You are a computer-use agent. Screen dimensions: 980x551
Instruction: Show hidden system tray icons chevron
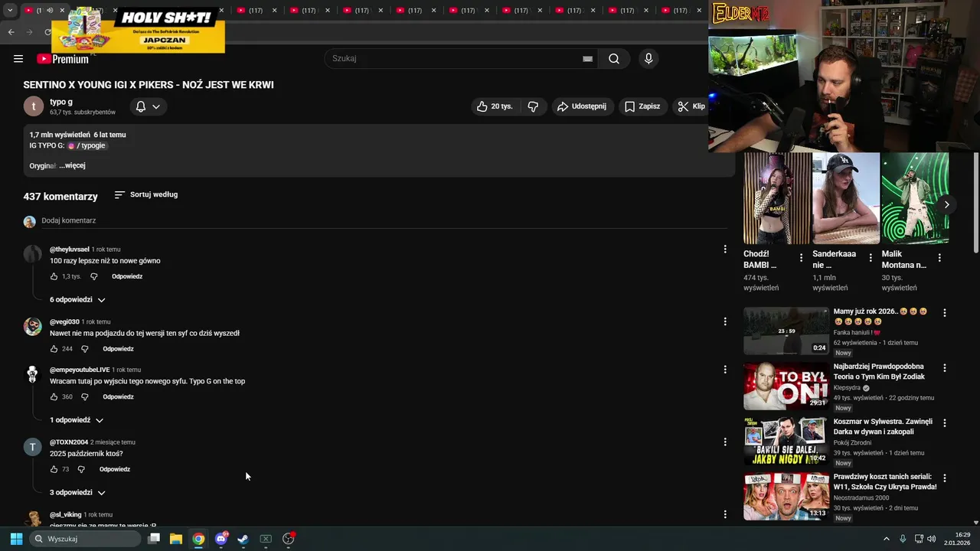pyautogui.click(x=887, y=539)
